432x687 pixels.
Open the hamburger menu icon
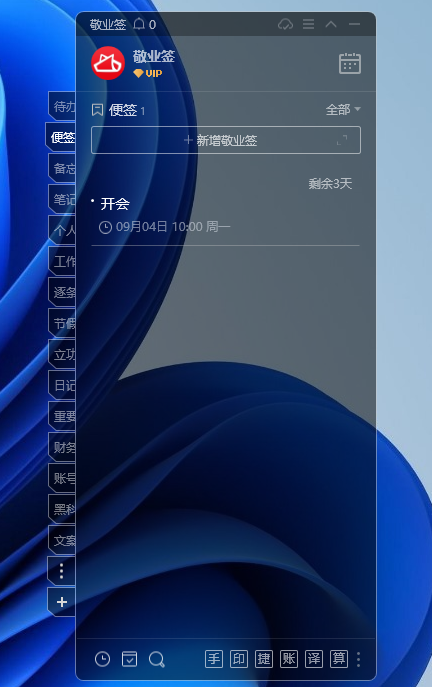308,24
